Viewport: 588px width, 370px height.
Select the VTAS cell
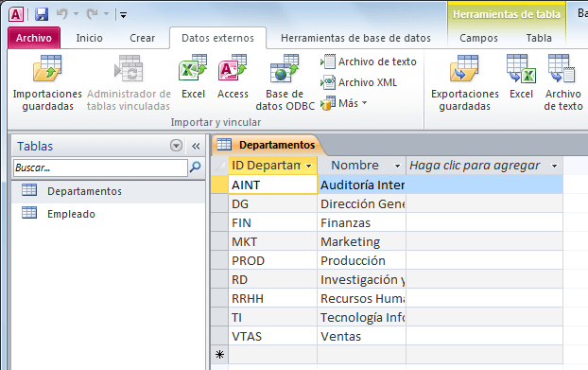(x=273, y=336)
